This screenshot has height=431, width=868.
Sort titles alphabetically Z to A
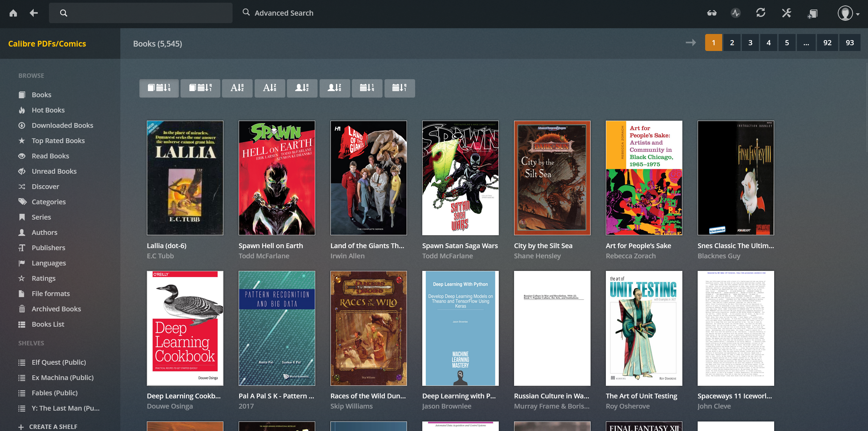270,88
